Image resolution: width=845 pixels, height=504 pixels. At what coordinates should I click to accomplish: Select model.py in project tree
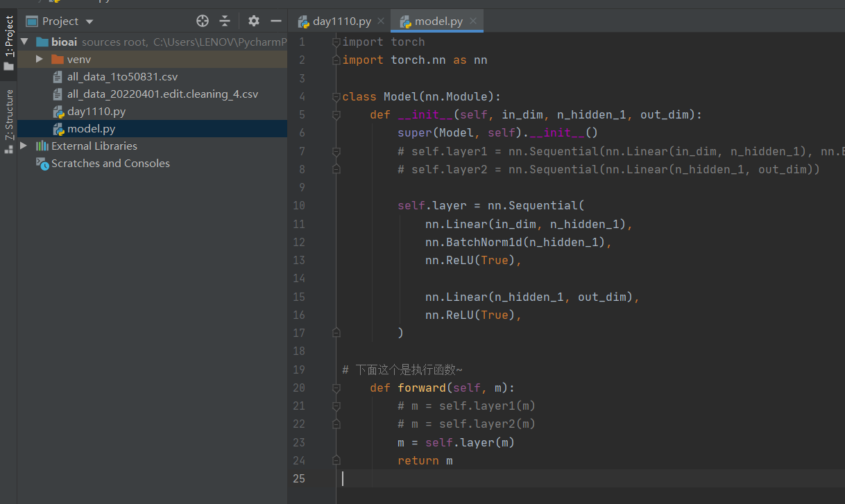[x=153, y=129]
